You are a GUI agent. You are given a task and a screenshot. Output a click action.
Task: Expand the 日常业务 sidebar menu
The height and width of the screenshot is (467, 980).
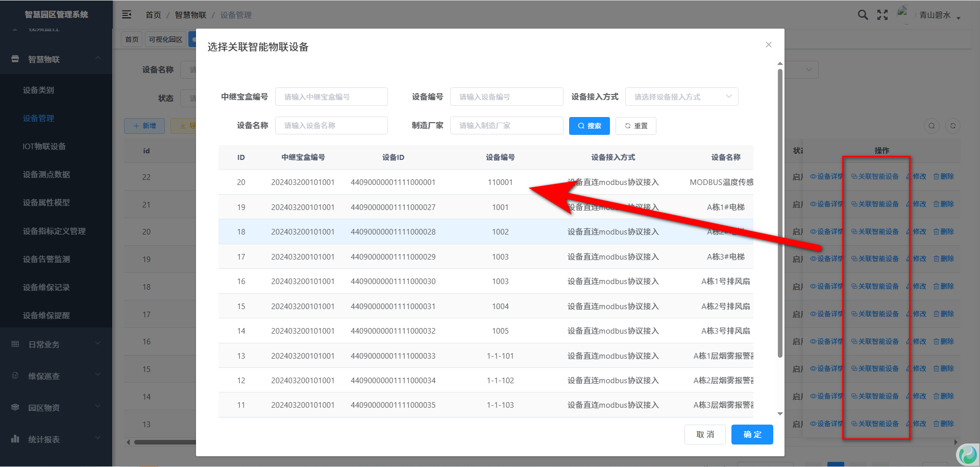tap(56, 344)
